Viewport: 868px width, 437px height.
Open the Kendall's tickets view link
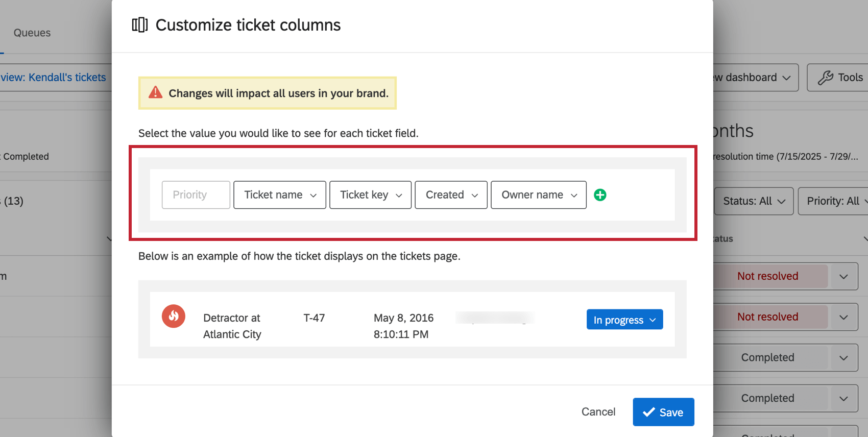(54, 78)
